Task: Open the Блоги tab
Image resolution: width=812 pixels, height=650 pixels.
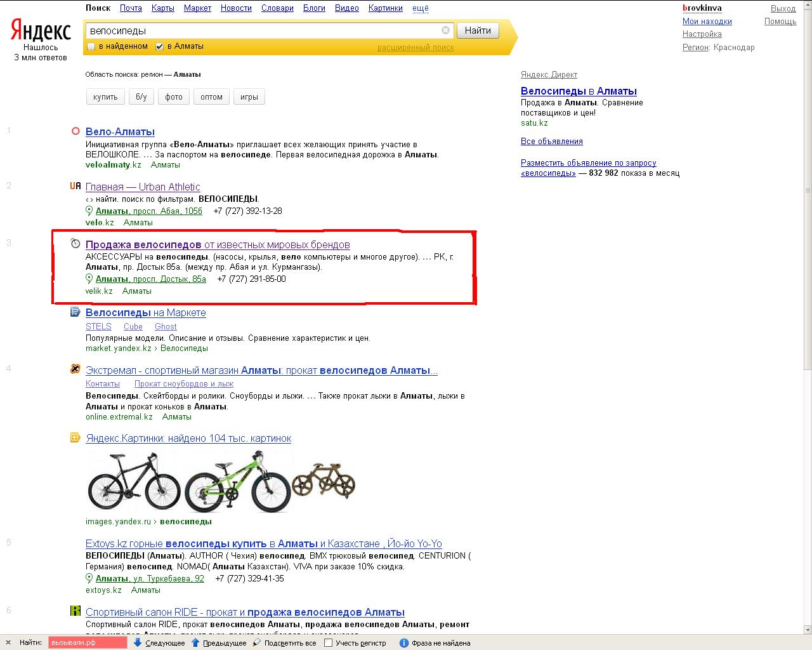Action: [314, 8]
